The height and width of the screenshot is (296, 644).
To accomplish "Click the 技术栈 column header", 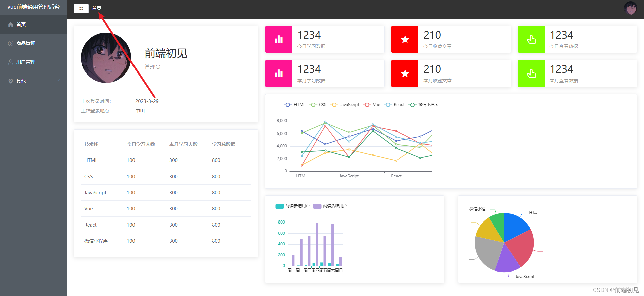I will [x=91, y=144].
